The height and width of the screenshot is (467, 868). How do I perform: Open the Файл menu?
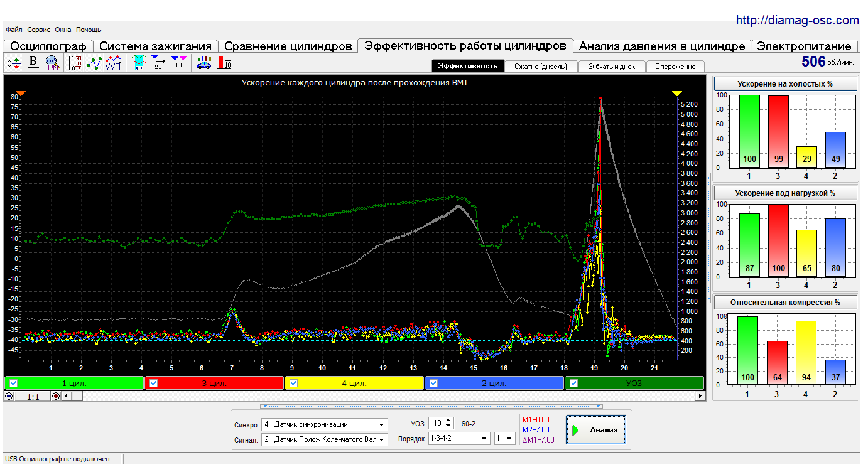click(x=14, y=30)
